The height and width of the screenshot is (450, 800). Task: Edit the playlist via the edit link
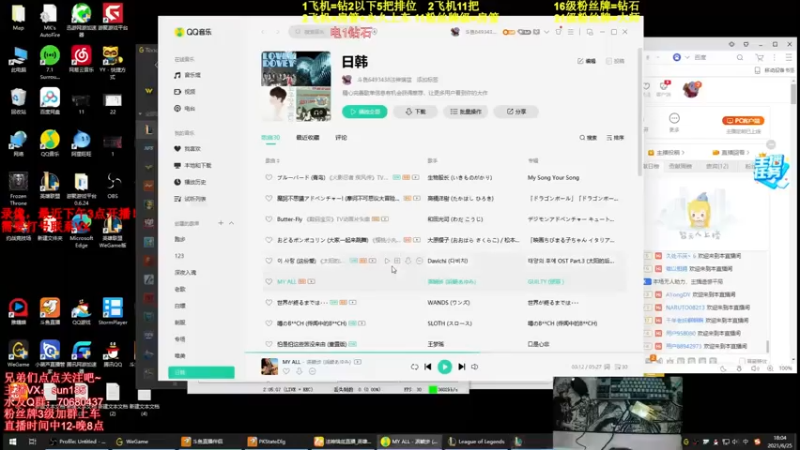(x=586, y=61)
